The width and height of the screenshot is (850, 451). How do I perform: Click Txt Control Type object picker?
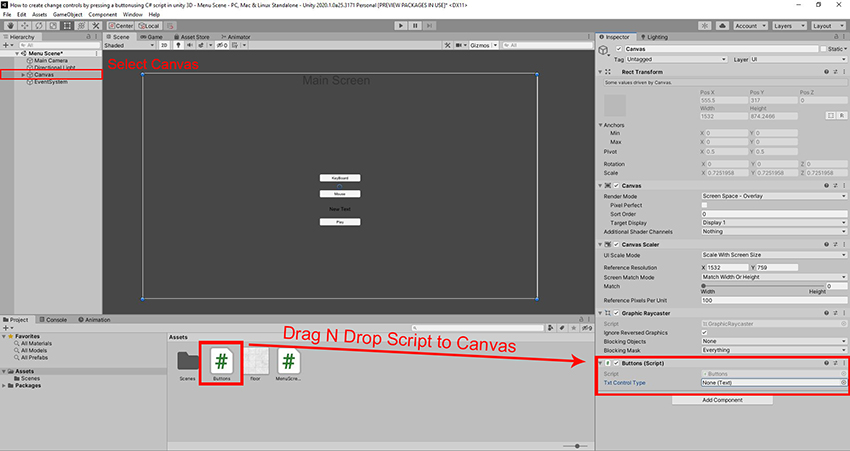click(x=843, y=383)
